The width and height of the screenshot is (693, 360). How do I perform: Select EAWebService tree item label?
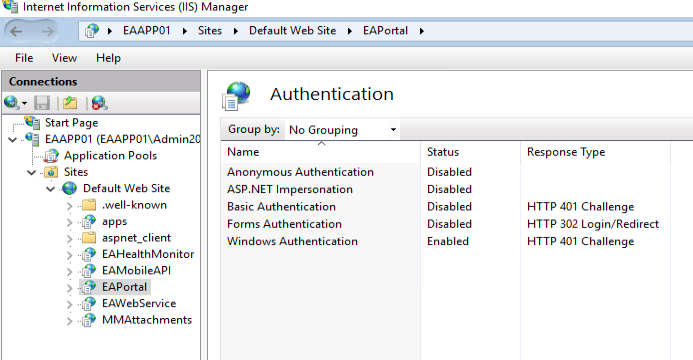tap(139, 303)
